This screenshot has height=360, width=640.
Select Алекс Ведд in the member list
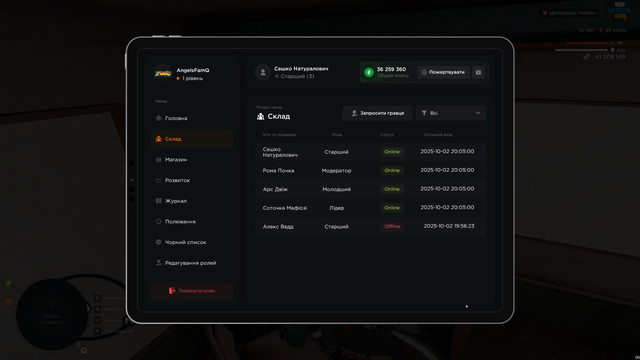pyautogui.click(x=278, y=227)
